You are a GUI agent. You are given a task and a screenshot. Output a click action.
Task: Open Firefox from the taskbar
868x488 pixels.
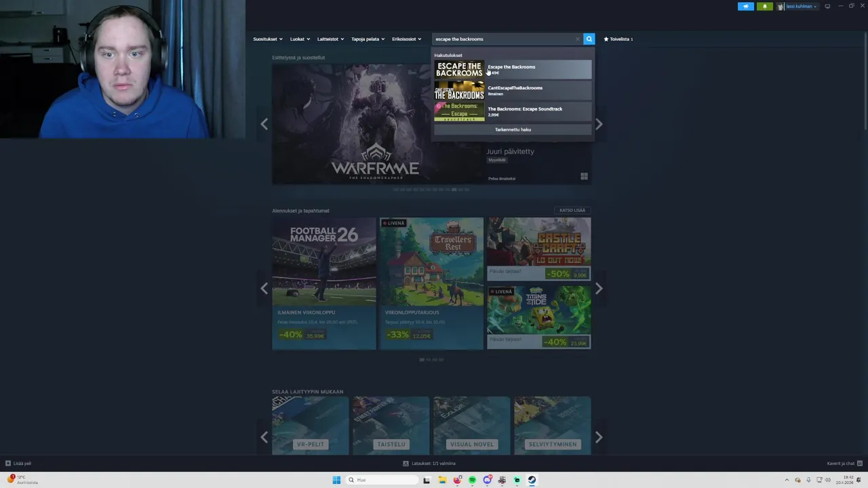pyautogui.click(x=457, y=480)
